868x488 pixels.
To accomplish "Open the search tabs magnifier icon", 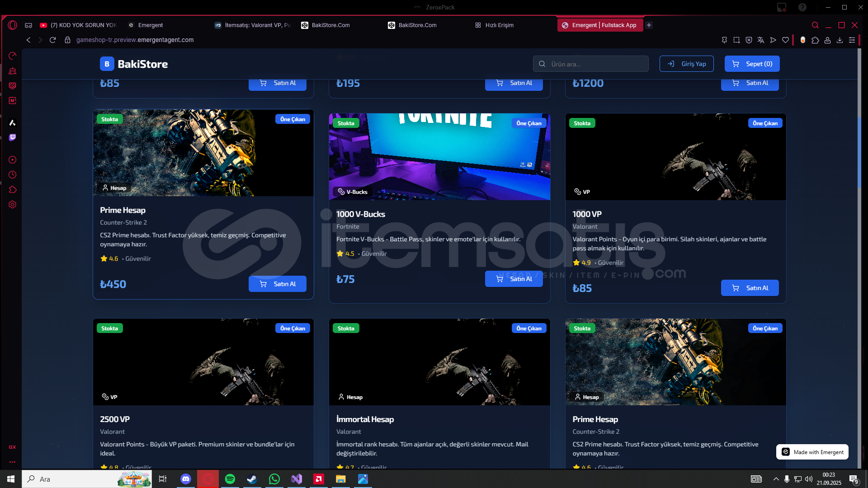I will 815,25.
